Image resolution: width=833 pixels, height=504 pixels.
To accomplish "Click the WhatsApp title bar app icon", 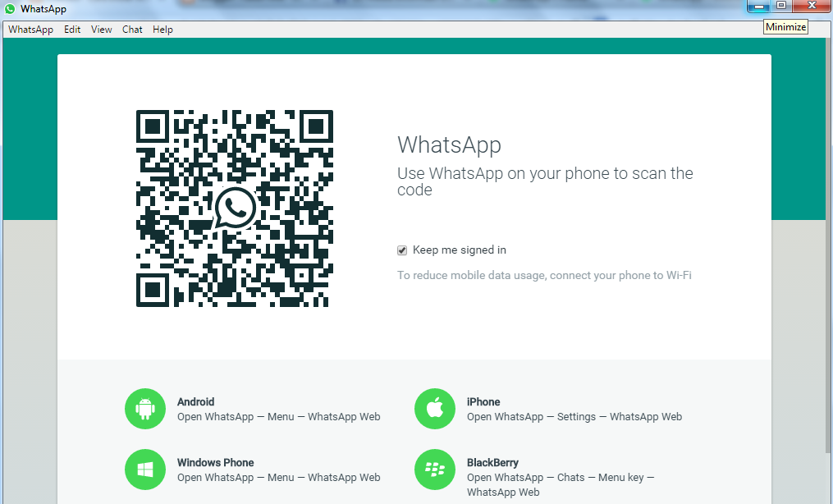I will pos(10,9).
